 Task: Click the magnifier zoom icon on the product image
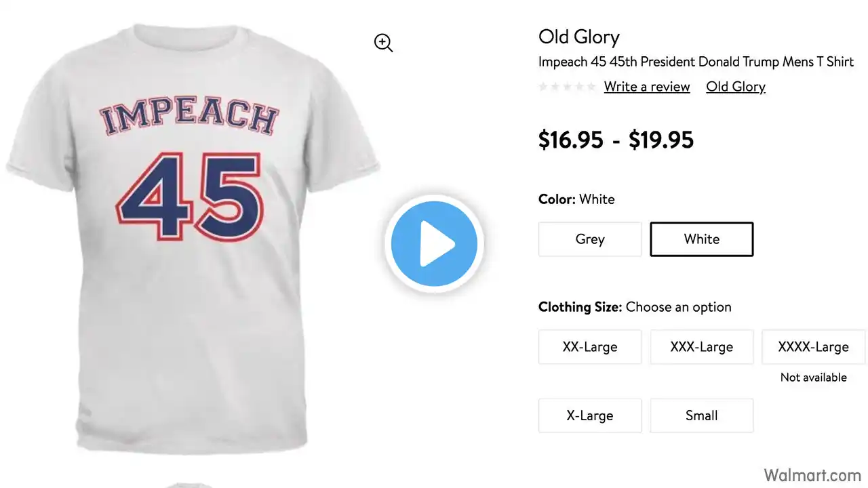pyautogui.click(x=384, y=43)
